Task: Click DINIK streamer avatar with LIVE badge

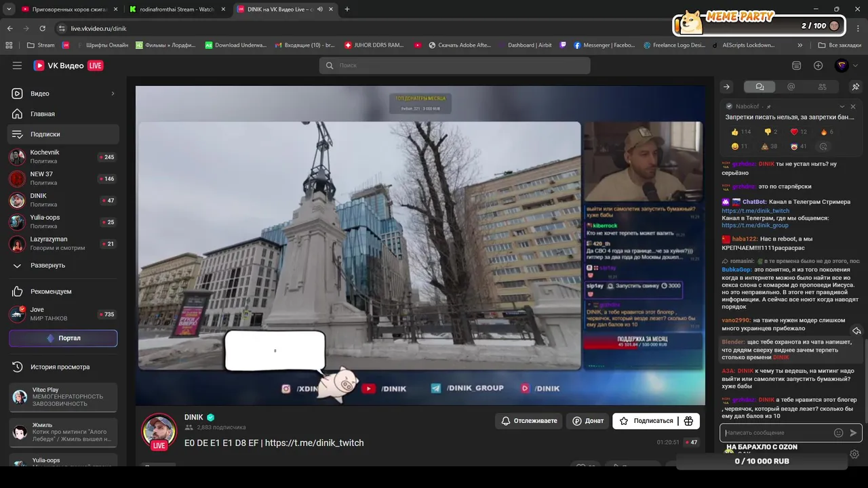Action: [159, 432]
